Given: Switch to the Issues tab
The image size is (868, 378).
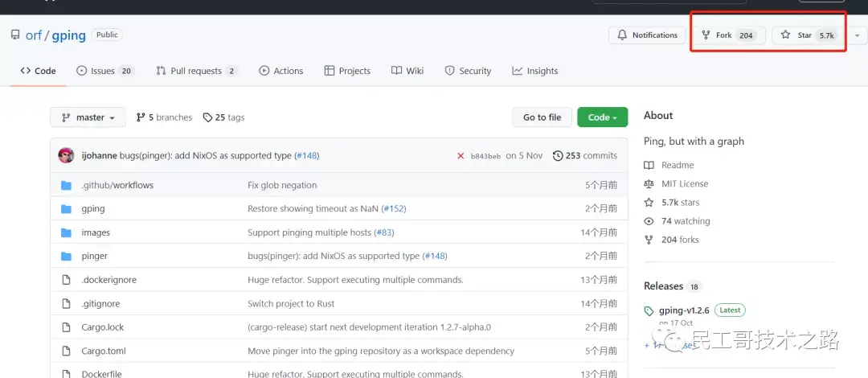Looking at the screenshot, I should 104,71.
